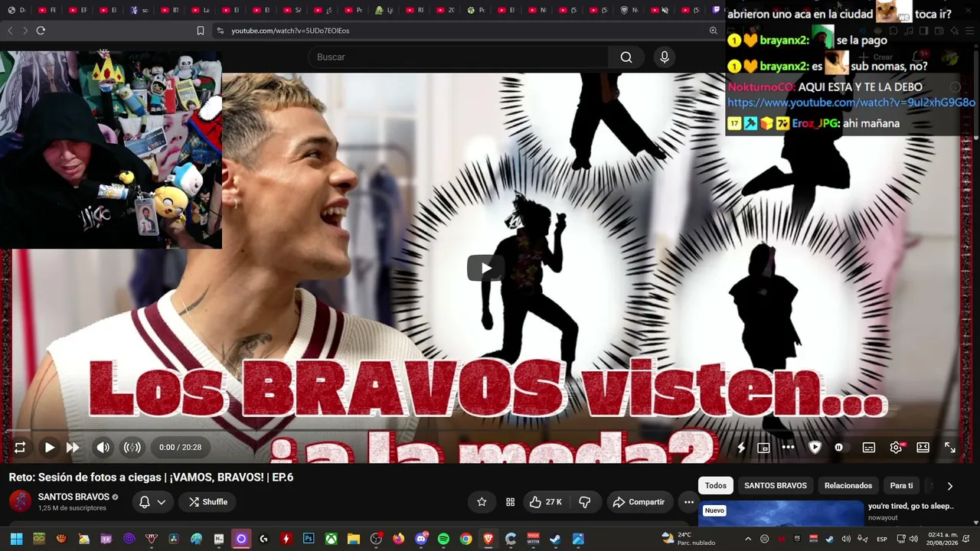Click the address bar URL youtube.com/watch
980x551 pixels.
coord(290,31)
